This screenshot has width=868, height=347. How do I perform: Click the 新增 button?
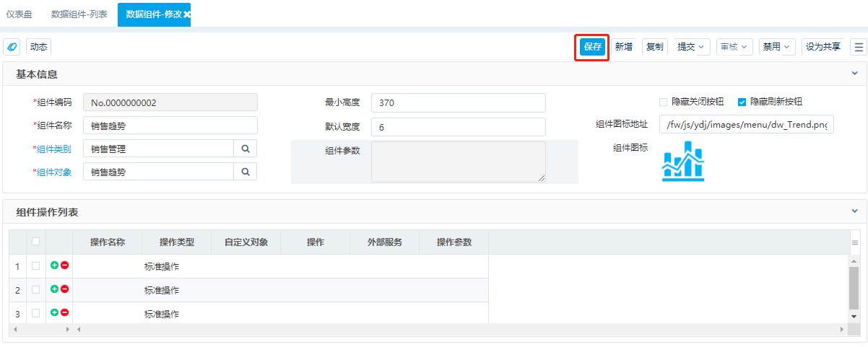pyautogui.click(x=624, y=47)
